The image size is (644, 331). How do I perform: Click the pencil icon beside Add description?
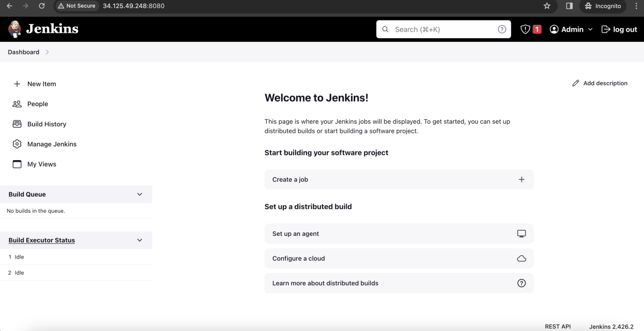tap(576, 83)
